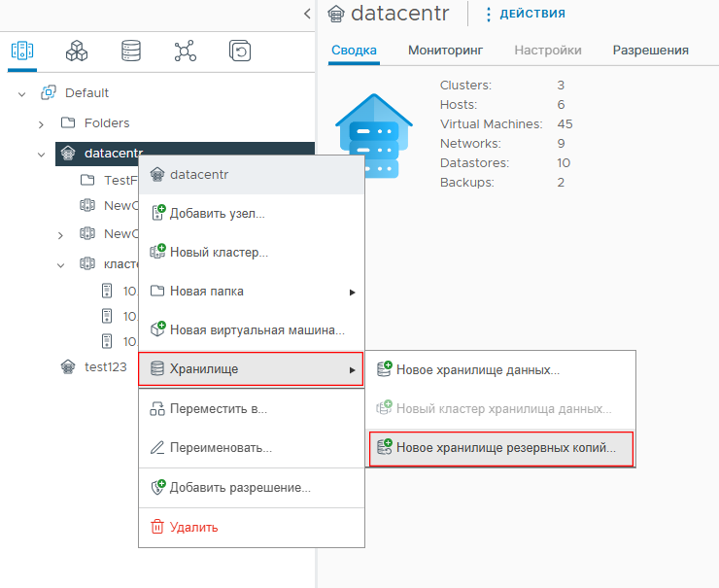The height and width of the screenshot is (588, 719).
Task: Choose Добавить узел from context menu
Action: click(252, 213)
